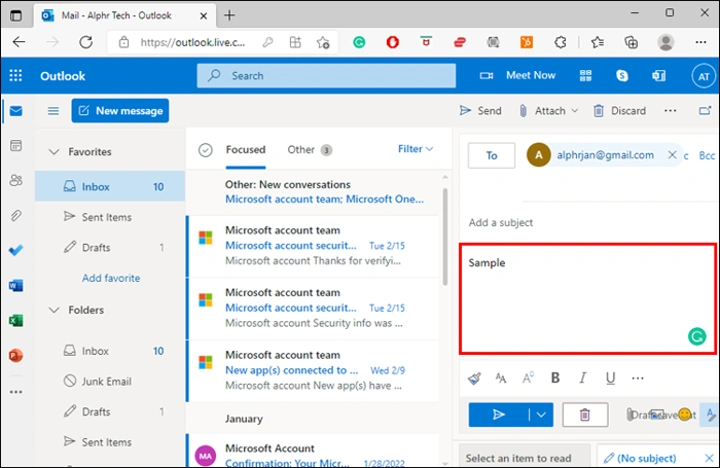Switch to the (No subject) draft tab
This screenshot has width=720, height=468.
click(641, 458)
